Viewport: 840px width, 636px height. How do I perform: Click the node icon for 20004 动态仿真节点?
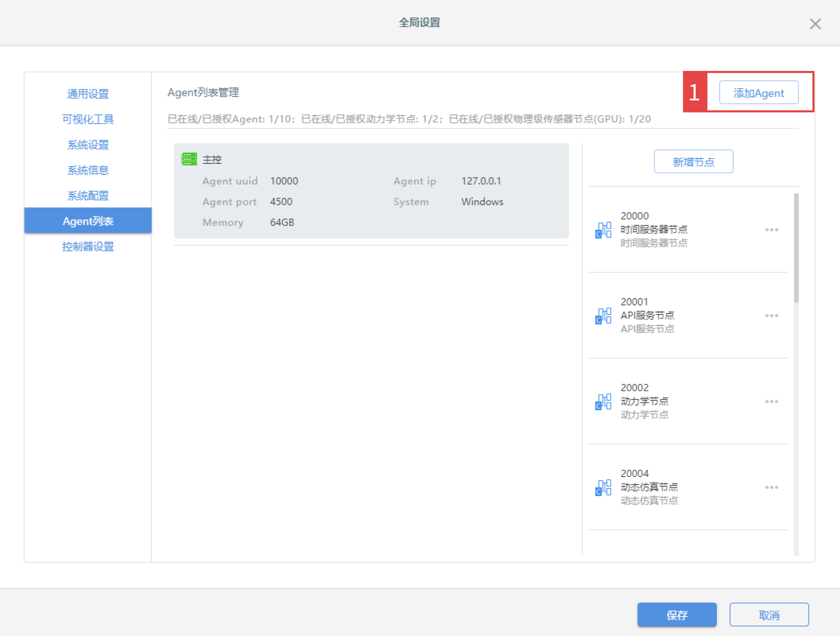pos(603,487)
